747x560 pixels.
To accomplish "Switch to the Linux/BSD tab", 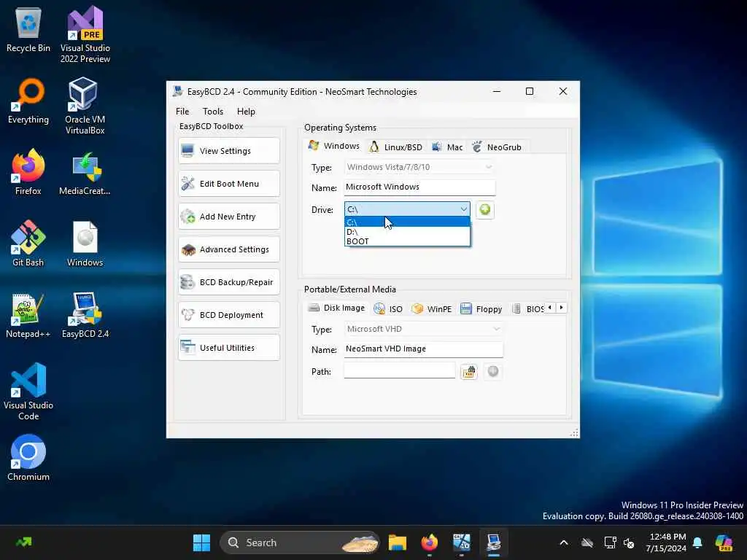I will pos(396,147).
